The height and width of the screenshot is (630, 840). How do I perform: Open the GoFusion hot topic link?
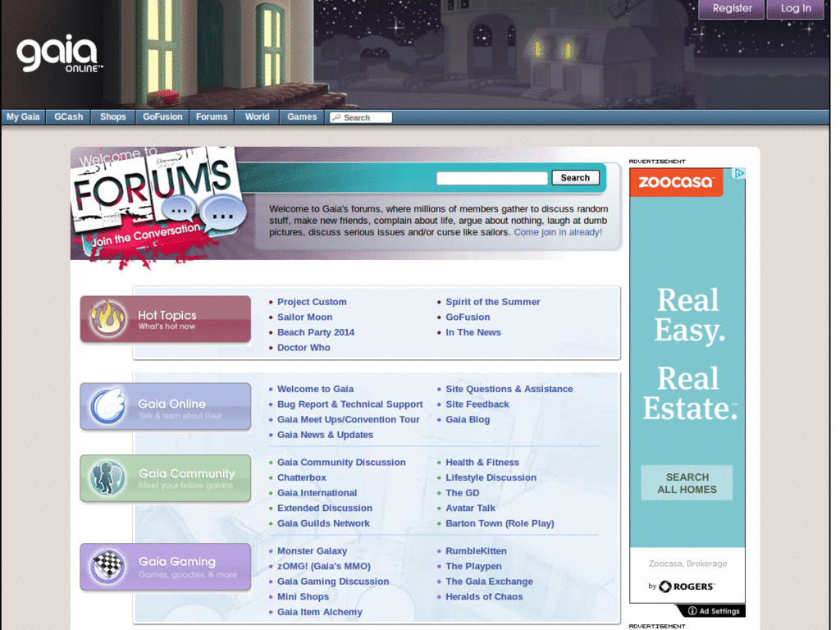pos(468,317)
